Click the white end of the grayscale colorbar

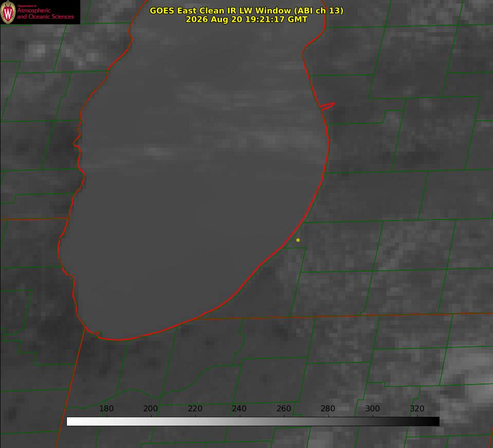[x=72, y=422]
